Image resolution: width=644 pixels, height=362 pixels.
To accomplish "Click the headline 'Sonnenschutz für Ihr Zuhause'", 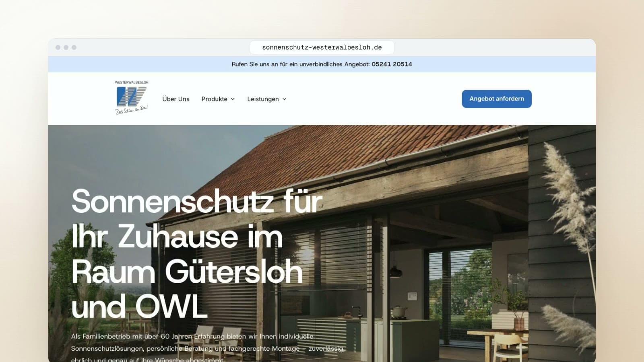I will click(x=197, y=254).
